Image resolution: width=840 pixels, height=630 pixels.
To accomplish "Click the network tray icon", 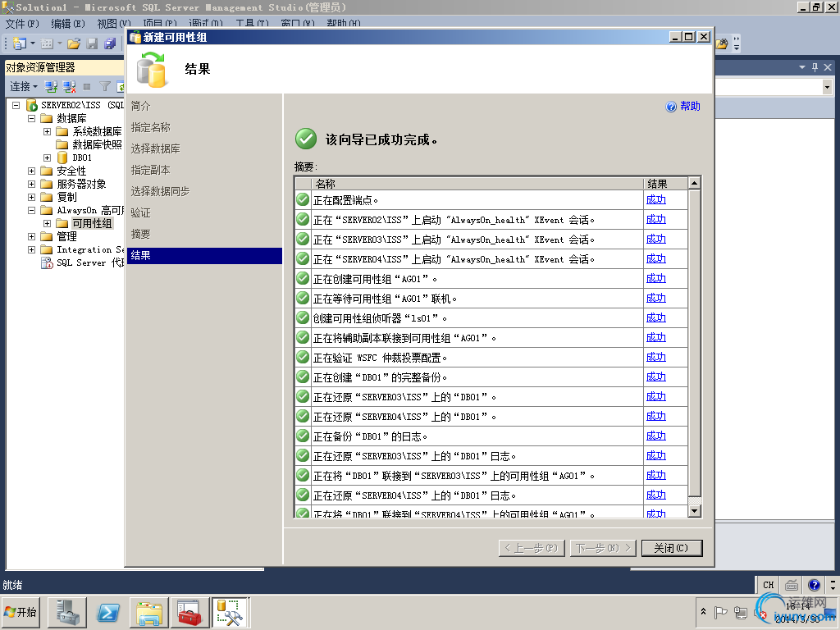I will (x=741, y=612).
